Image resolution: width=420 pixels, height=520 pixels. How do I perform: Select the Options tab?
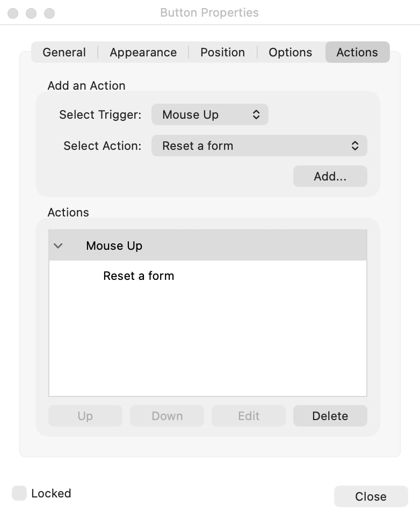click(291, 53)
